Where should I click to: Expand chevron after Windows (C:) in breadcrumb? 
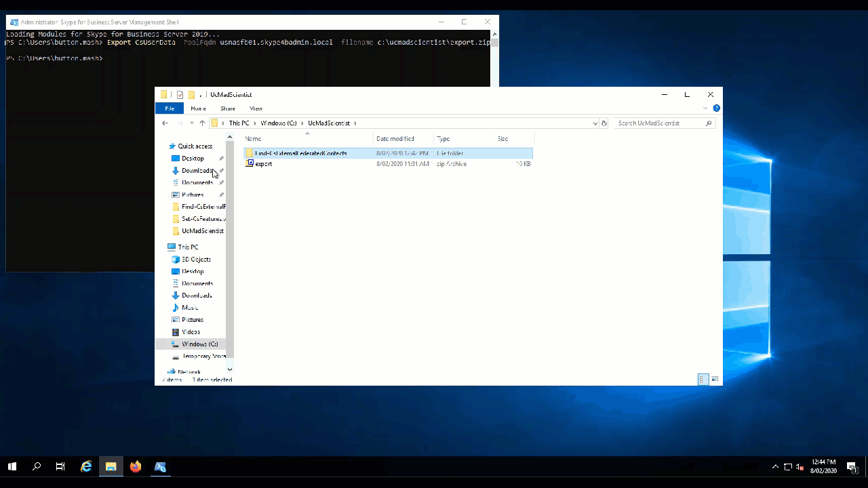[302, 123]
